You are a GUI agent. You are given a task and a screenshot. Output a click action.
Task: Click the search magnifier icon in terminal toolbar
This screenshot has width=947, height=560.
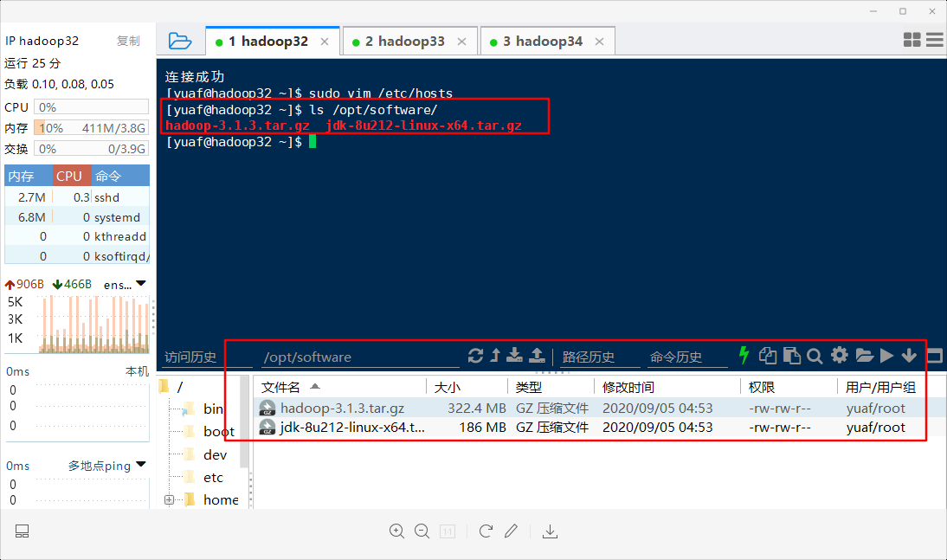tap(815, 357)
